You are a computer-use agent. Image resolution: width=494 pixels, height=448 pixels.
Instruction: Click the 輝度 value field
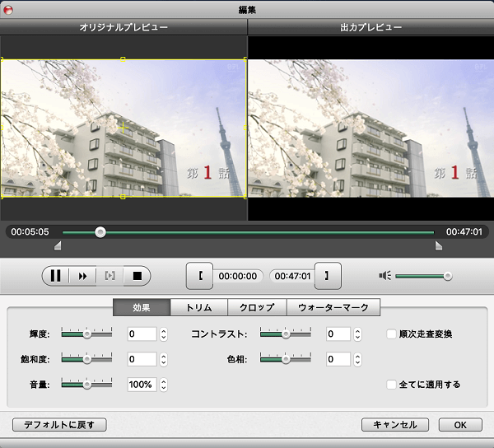coord(142,334)
